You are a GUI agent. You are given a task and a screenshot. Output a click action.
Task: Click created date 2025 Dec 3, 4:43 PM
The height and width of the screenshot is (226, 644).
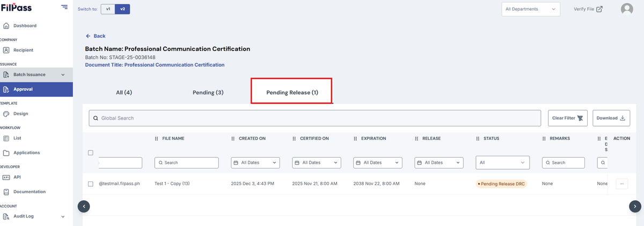[x=252, y=184]
